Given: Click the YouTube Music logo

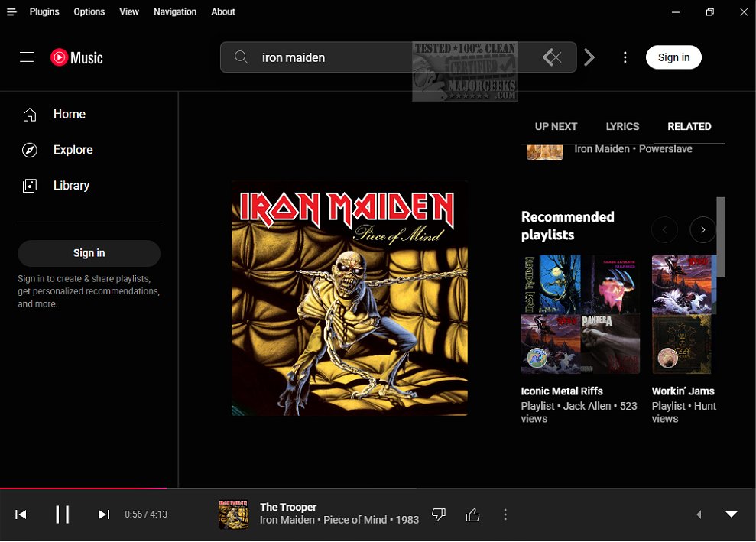Looking at the screenshot, I should tap(76, 57).
